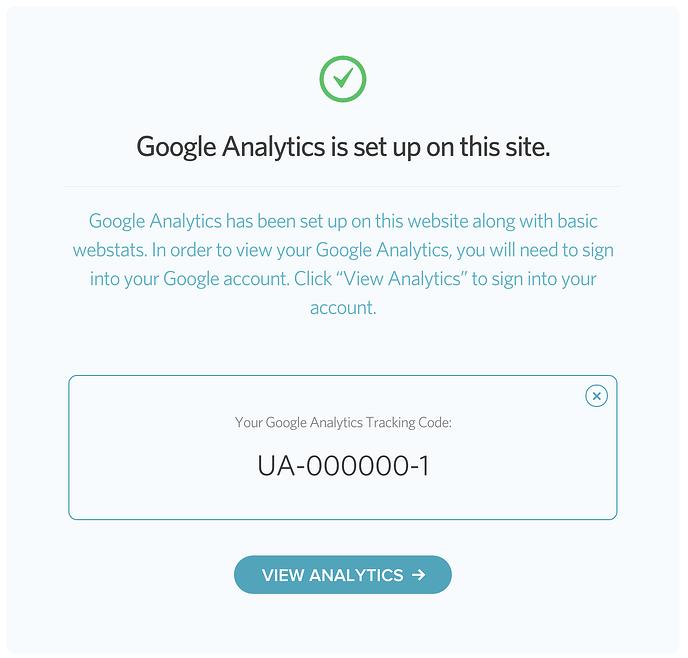
Task: Select the UA-000000-1 tracking code text
Action: (x=343, y=466)
